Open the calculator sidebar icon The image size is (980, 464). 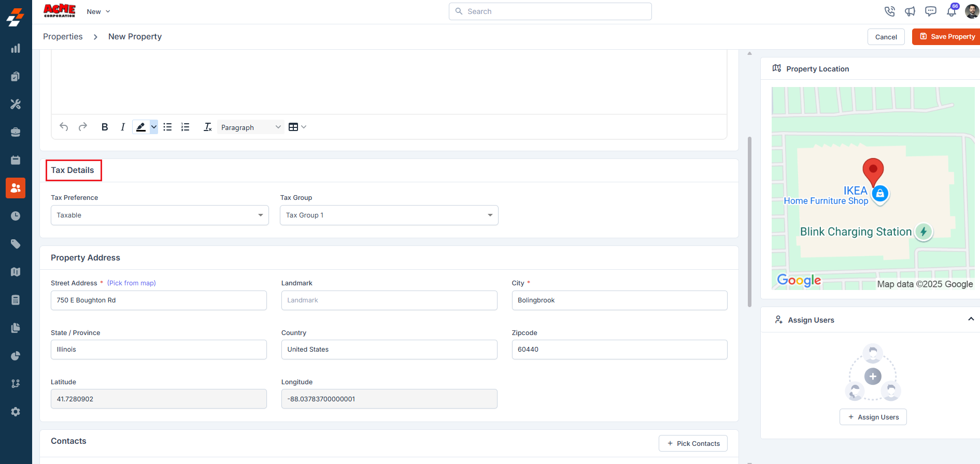pyautogui.click(x=16, y=300)
